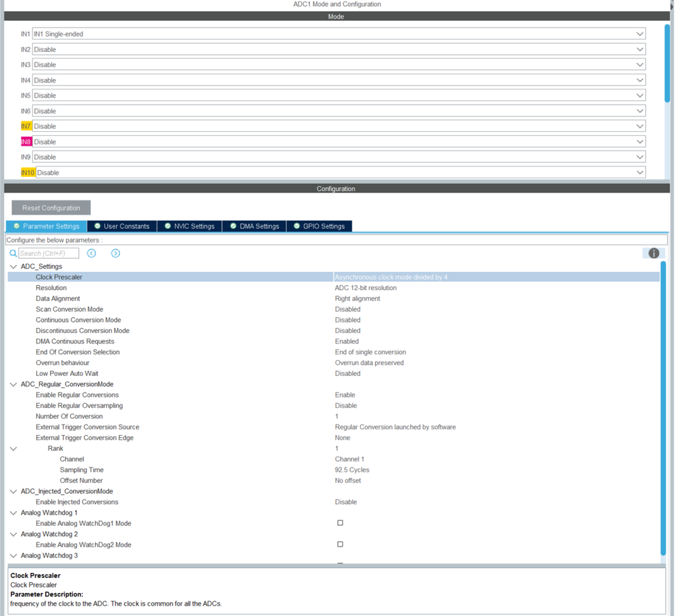Go to previous search result arrow
Screen dimensions: 693x616
pos(92,253)
